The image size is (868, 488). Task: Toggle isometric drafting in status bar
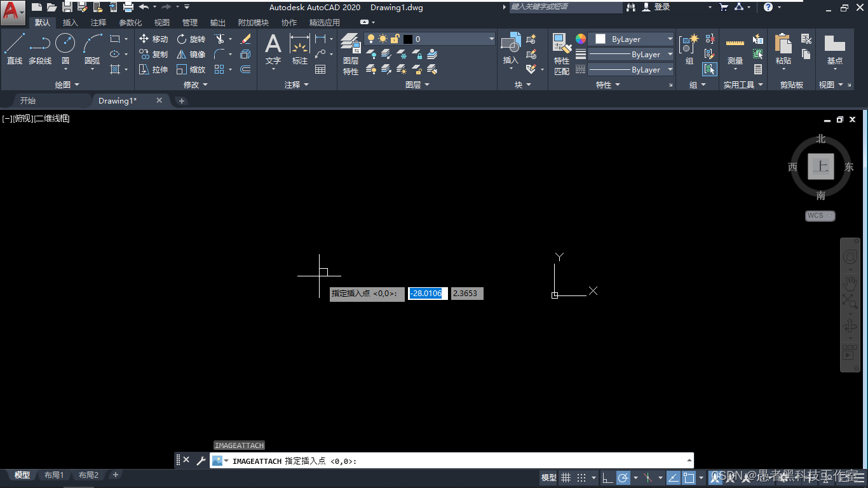[x=648, y=478]
